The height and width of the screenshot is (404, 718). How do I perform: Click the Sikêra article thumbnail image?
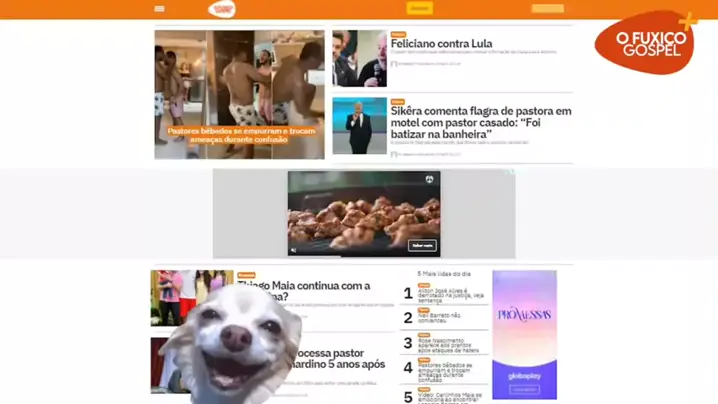pyautogui.click(x=359, y=126)
